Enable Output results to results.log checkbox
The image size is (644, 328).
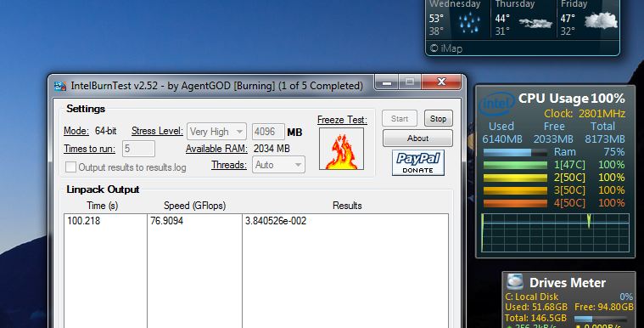[x=70, y=167]
